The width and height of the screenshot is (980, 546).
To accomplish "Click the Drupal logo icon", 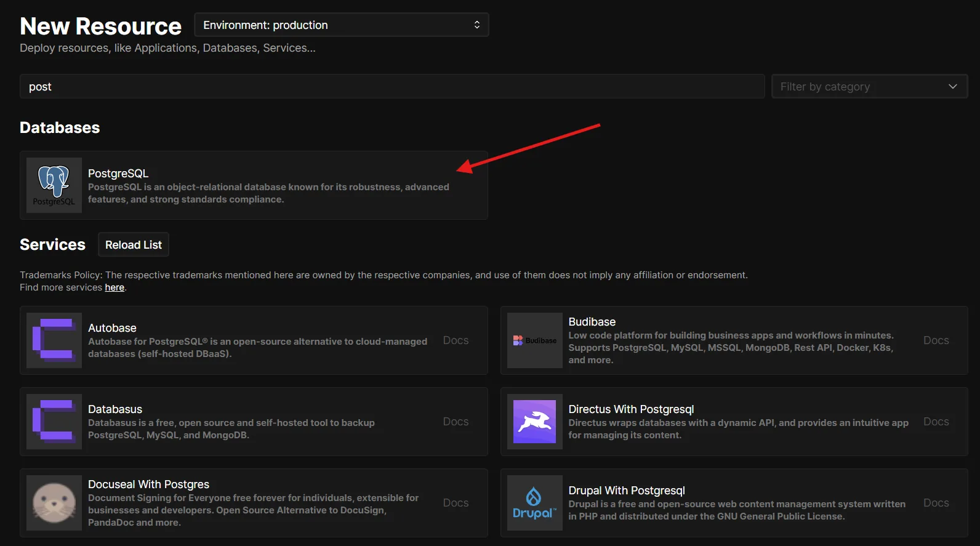I will 534,503.
